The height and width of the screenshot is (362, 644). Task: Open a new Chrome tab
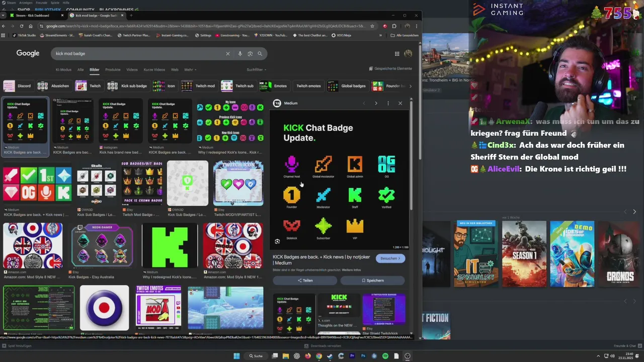coord(130,15)
